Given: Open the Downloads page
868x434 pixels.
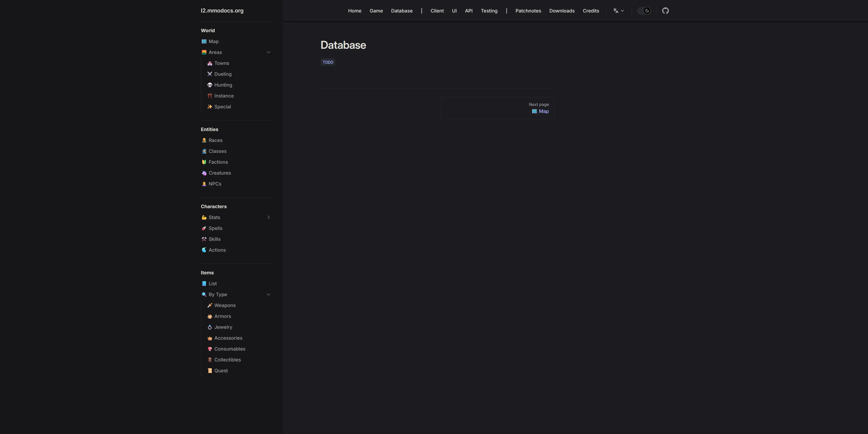Looking at the screenshot, I should 562,11.
